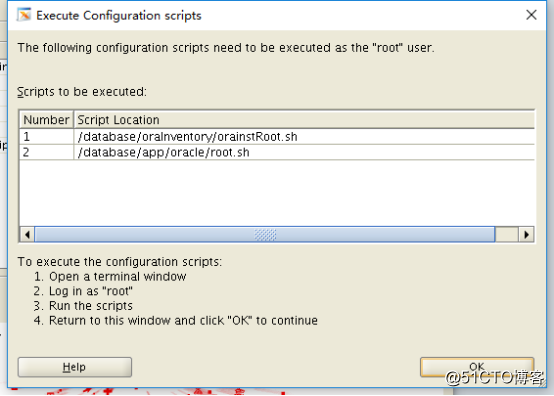Click the horizontal scrollbar thumb
This screenshot has width=554, height=396.
265,234
